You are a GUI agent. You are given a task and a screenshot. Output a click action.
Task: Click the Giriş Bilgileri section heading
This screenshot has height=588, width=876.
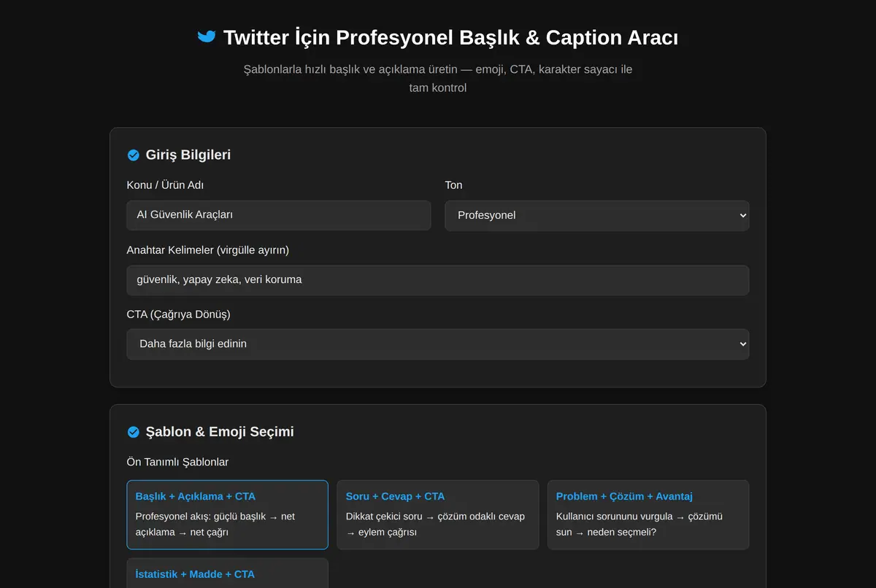(x=188, y=155)
